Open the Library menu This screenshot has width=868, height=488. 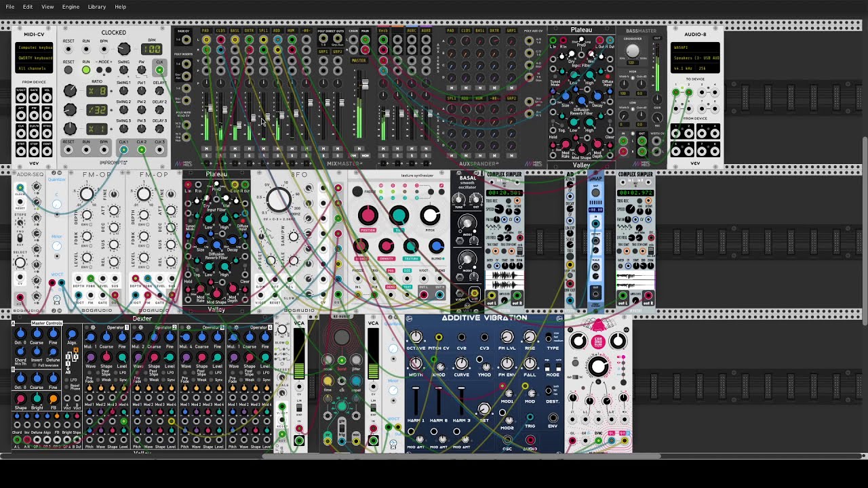96,7
